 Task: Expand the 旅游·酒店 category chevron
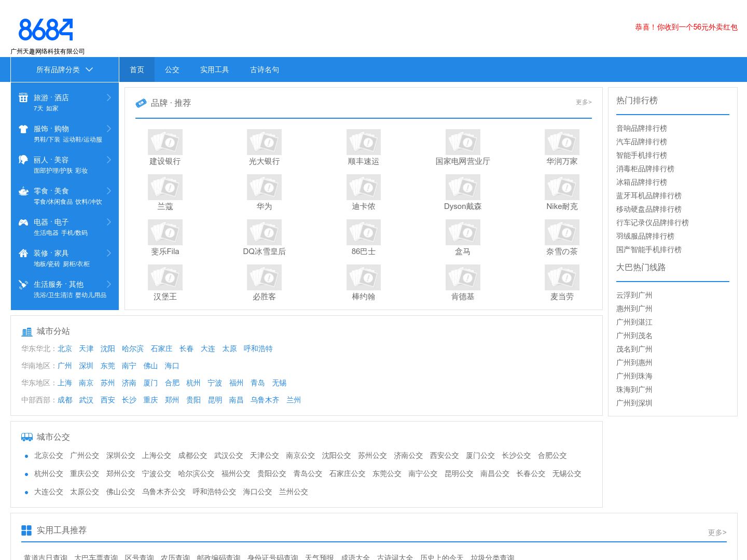pos(109,97)
